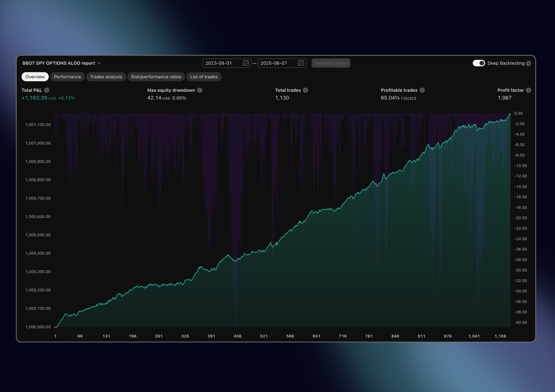The image size is (555, 392).
Task: Click the Total P&L info icon
Action: click(47, 90)
